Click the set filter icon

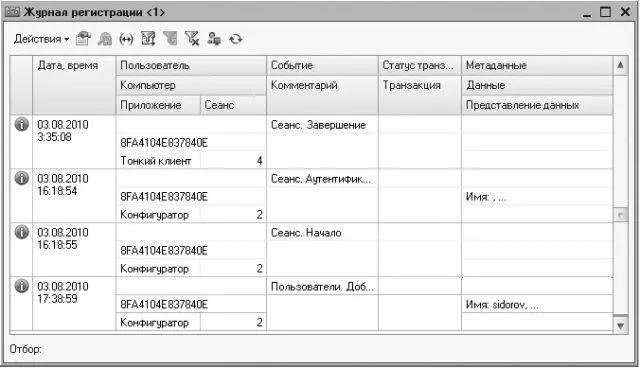(x=148, y=39)
